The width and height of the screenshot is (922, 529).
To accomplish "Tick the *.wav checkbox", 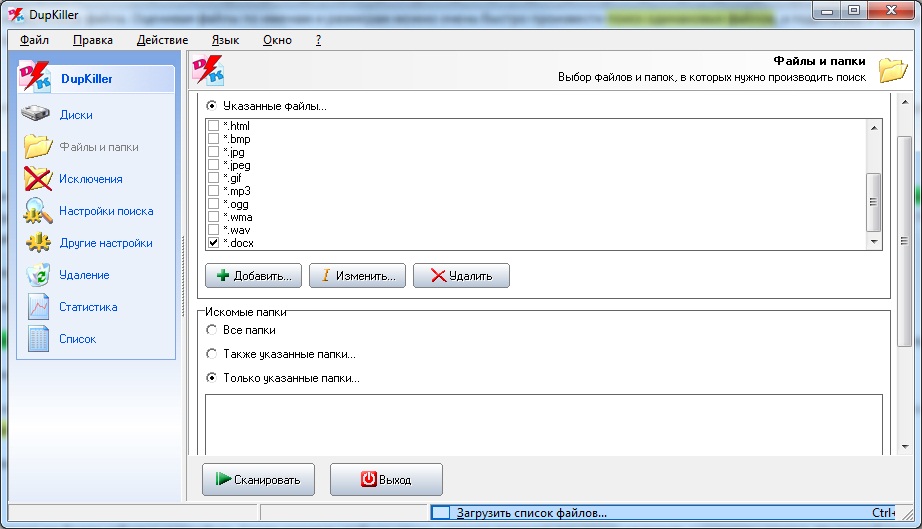I will [x=213, y=230].
